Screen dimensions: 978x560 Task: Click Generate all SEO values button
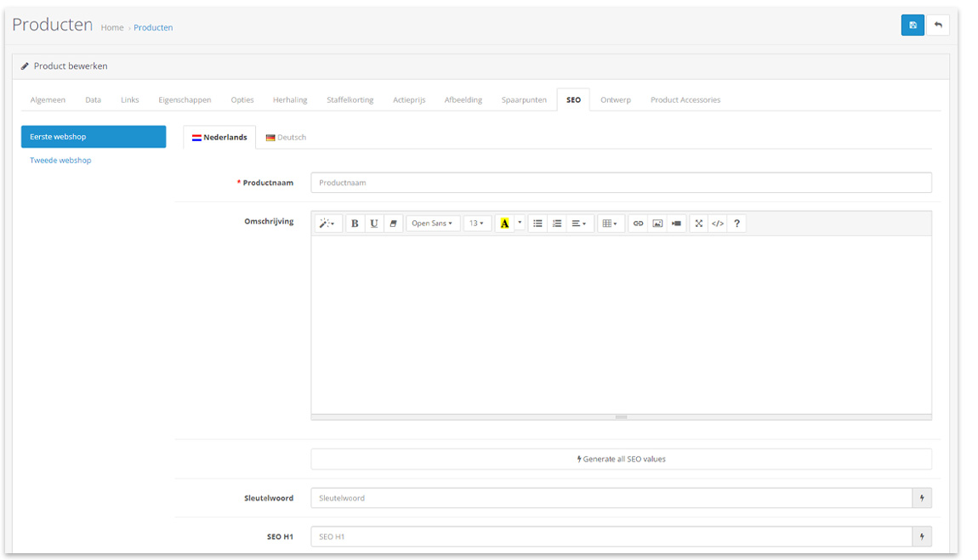pos(621,459)
